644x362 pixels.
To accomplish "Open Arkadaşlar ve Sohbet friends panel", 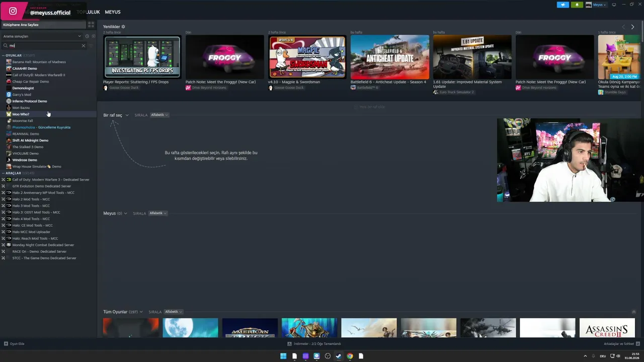I will [621, 344].
